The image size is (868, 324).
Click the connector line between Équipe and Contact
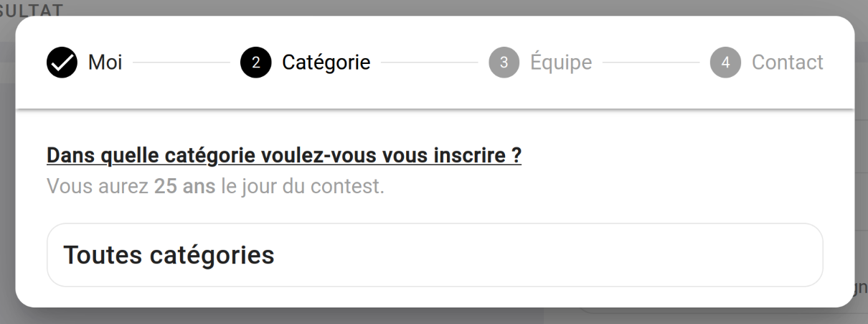click(x=651, y=63)
